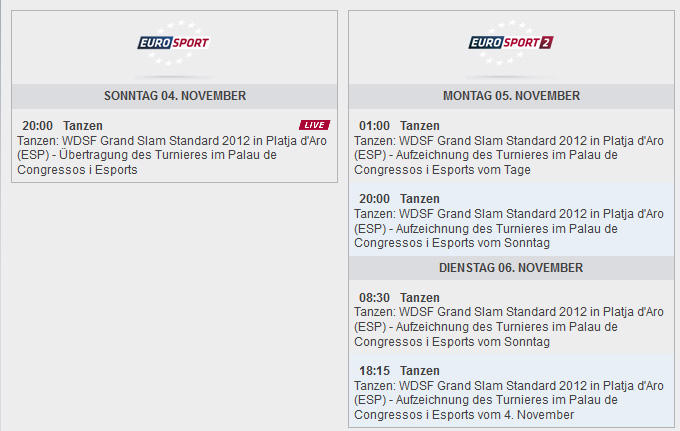The image size is (680, 431).
Task: Click the 20:00 time on Eurosport listing
Action: coord(38,126)
